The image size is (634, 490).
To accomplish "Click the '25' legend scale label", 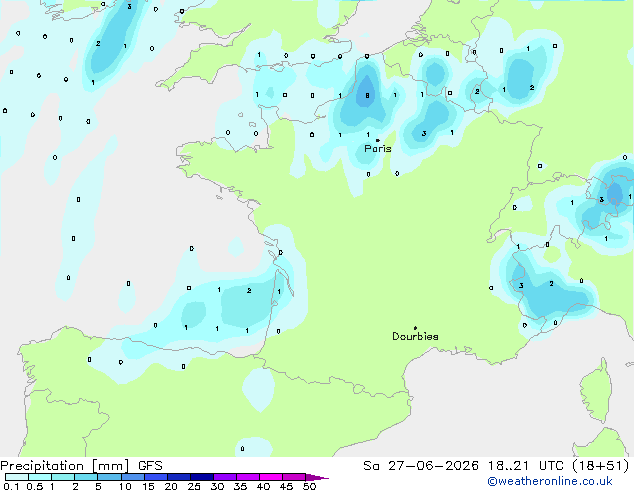I will coord(194,486).
